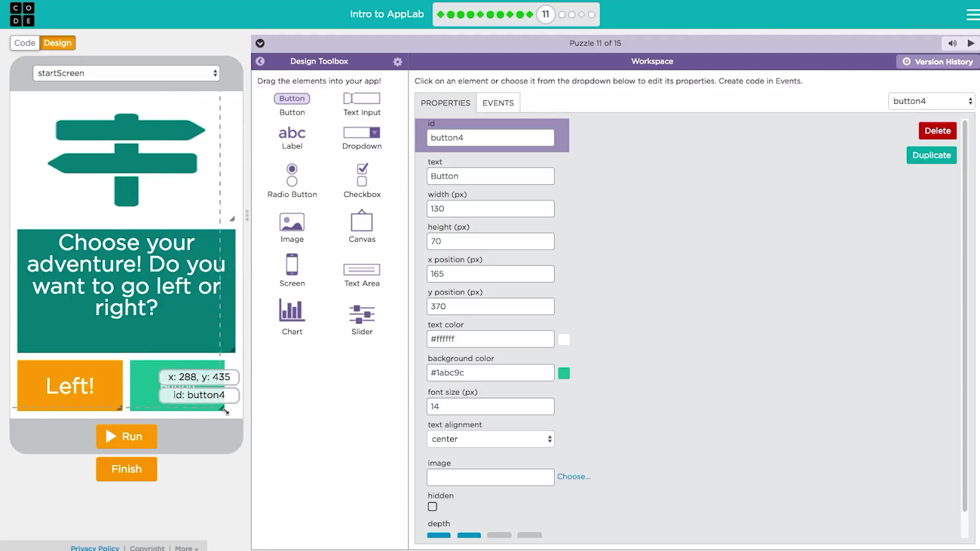
Task: Pick the Slider element in toolbox
Action: (361, 314)
